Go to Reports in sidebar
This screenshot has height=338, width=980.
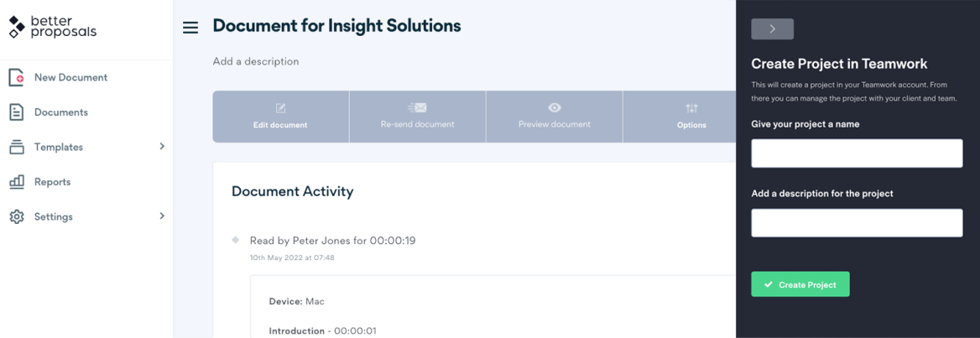click(x=52, y=182)
